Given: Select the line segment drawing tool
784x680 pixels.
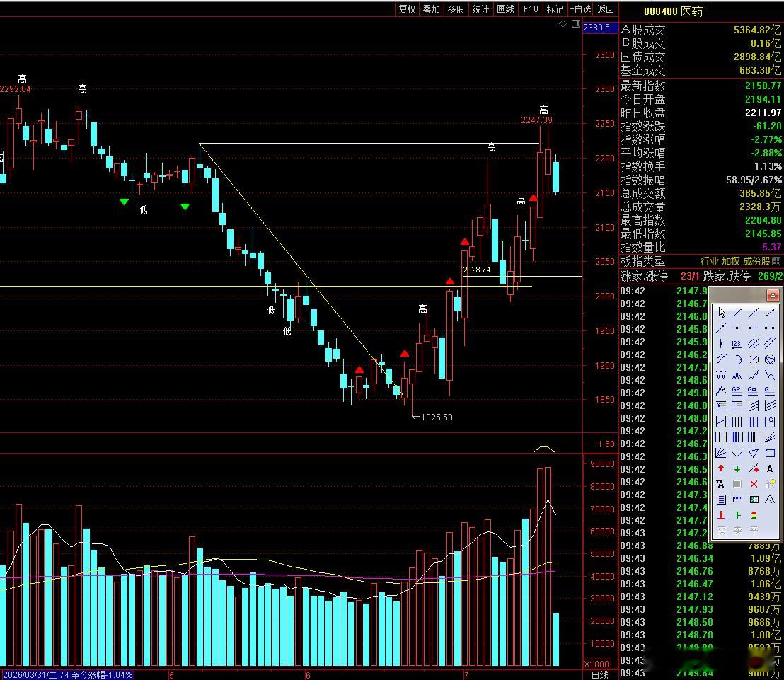Looking at the screenshot, I should point(737,313).
